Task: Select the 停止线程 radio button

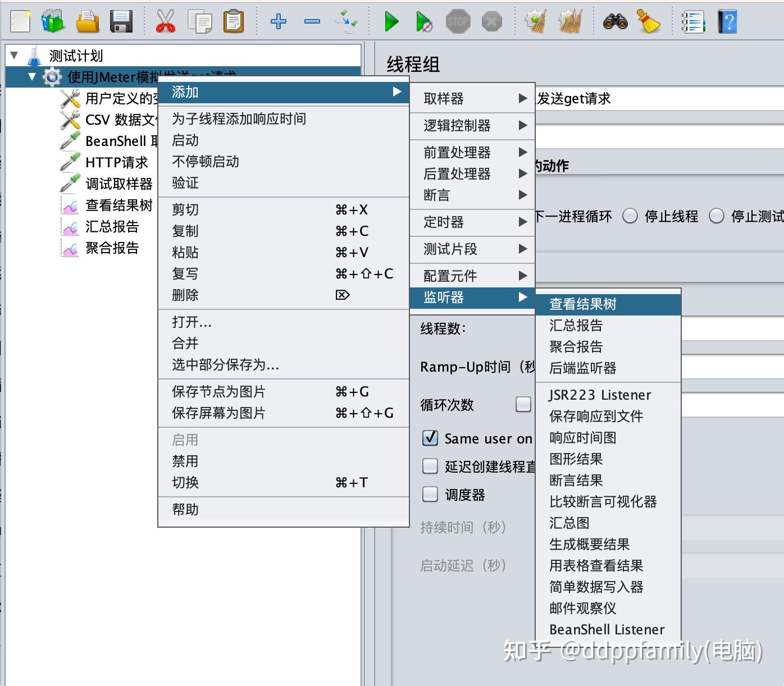Action: 630,216
